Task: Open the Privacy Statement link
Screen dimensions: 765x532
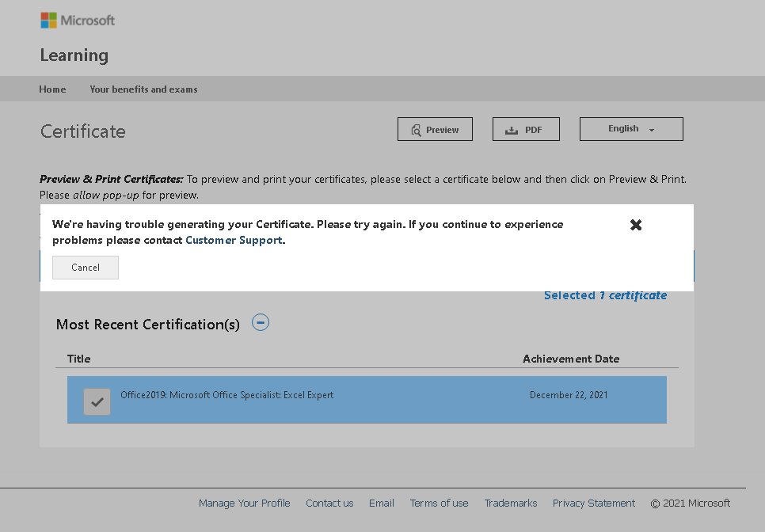Action: pos(594,503)
